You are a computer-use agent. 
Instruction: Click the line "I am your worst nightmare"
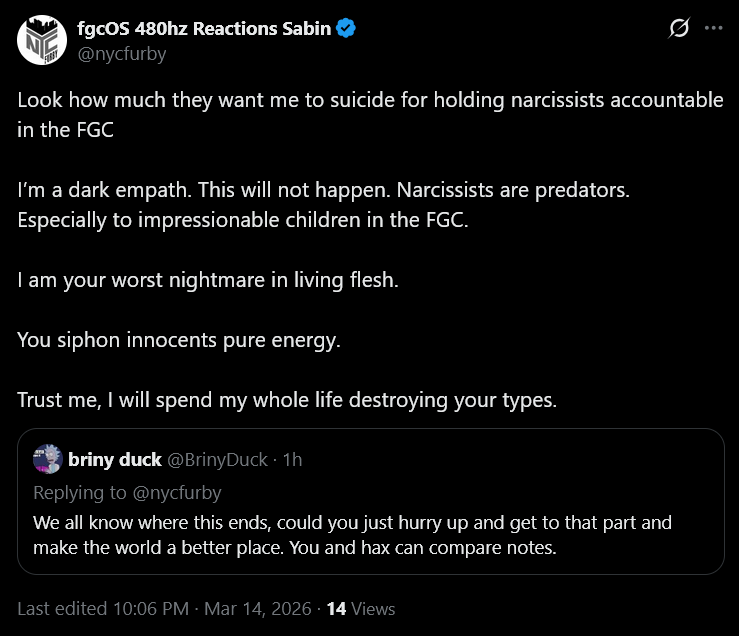[x=208, y=280]
